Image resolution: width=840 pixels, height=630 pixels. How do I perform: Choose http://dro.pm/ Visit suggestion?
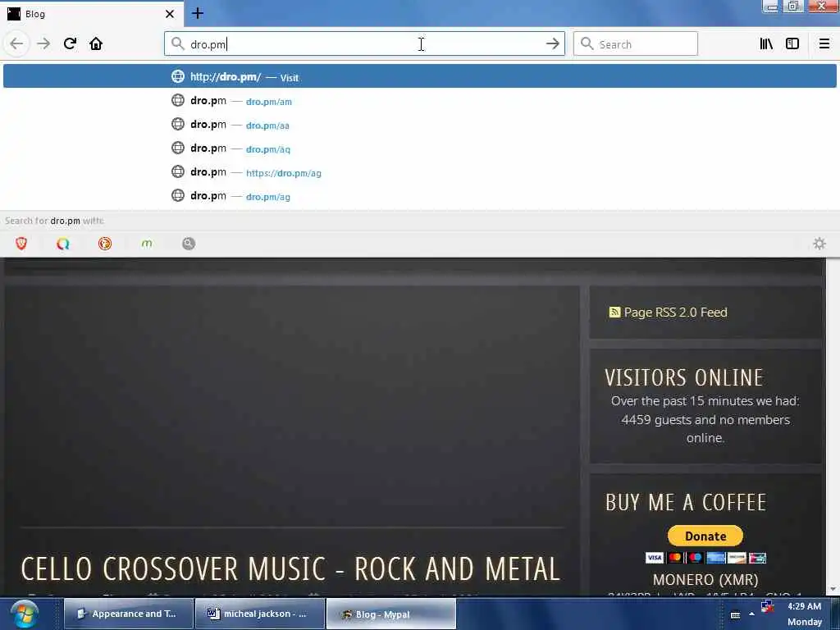tap(419, 76)
